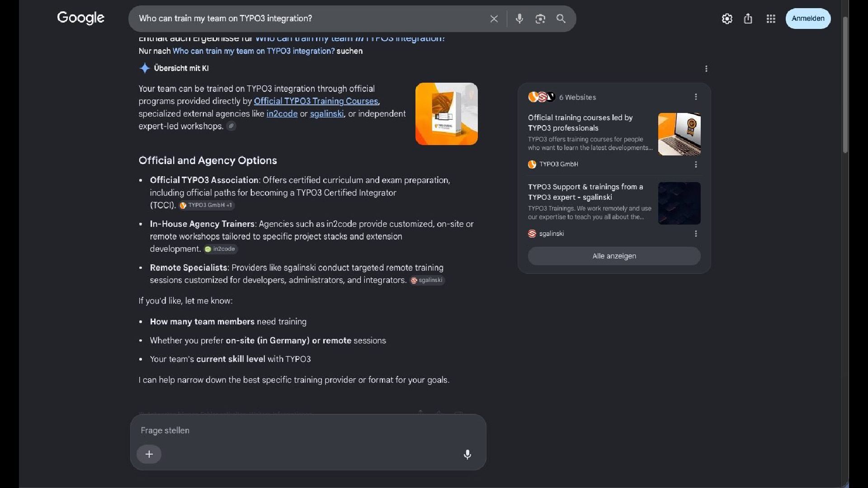868x488 pixels.
Task: Start voice search in the top search bar
Action: click(x=519, y=19)
